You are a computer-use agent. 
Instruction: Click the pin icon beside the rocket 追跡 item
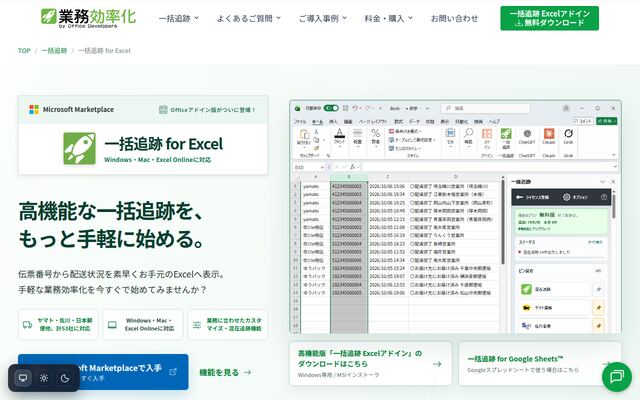(x=598, y=289)
